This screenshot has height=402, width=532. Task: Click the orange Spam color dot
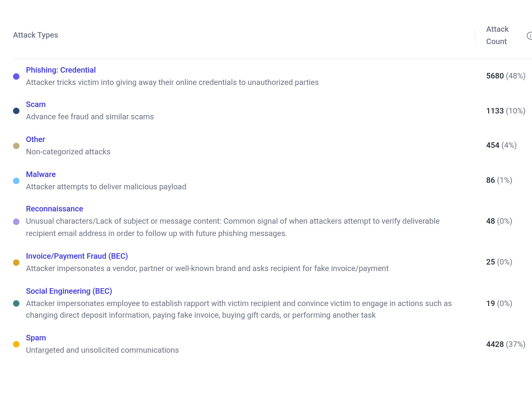coord(16,344)
